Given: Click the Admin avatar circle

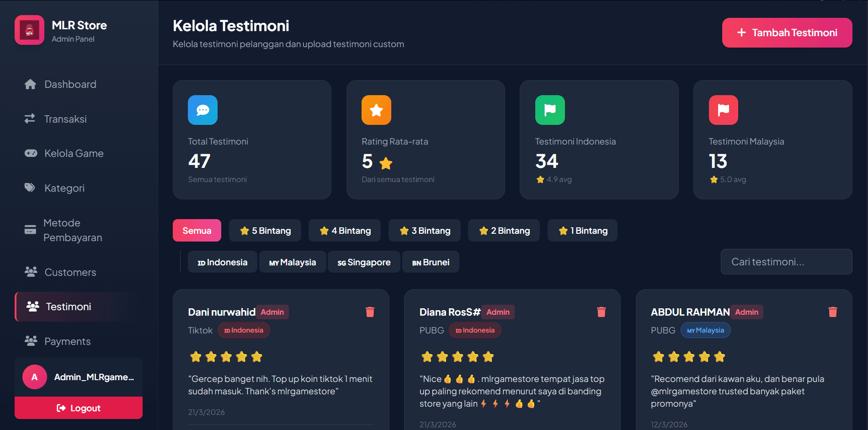Looking at the screenshot, I should click(35, 377).
